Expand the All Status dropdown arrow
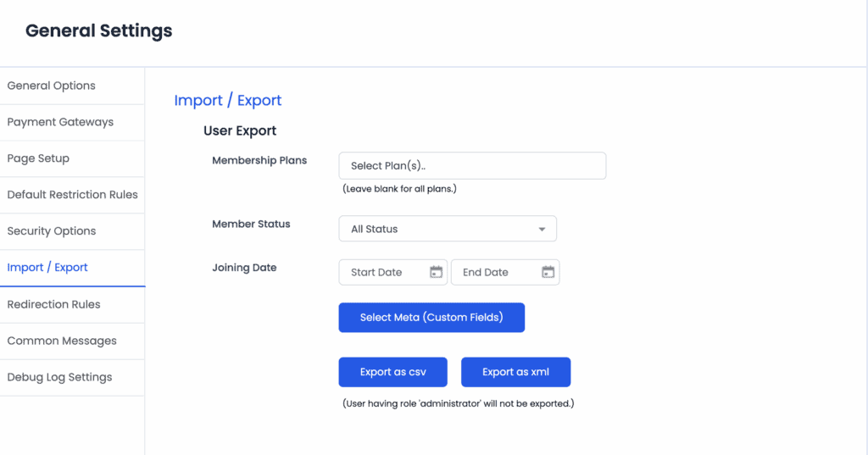 click(x=542, y=229)
